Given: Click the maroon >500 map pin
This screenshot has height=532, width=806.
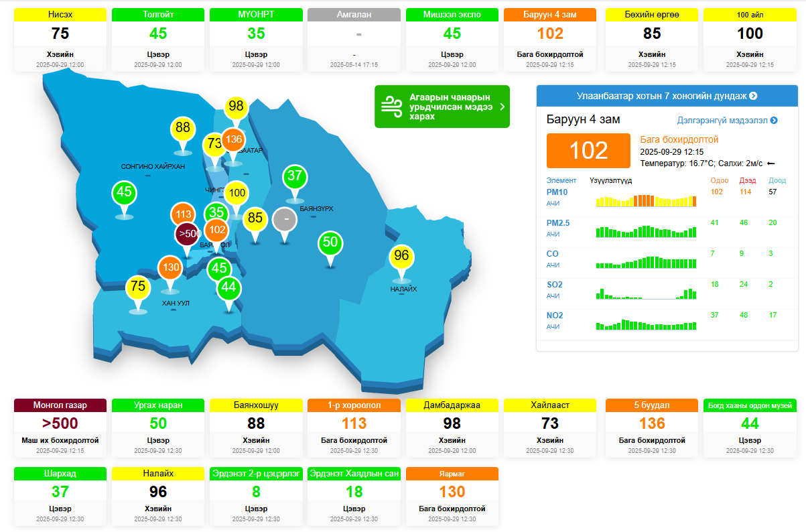Looking at the screenshot, I should pyautogui.click(x=188, y=234).
